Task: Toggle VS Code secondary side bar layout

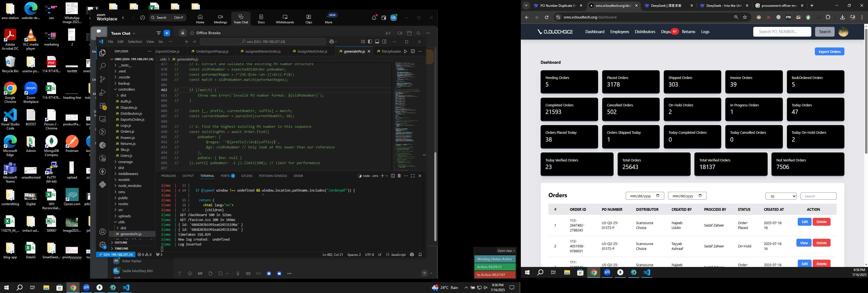Action: pyautogui.click(x=384, y=42)
